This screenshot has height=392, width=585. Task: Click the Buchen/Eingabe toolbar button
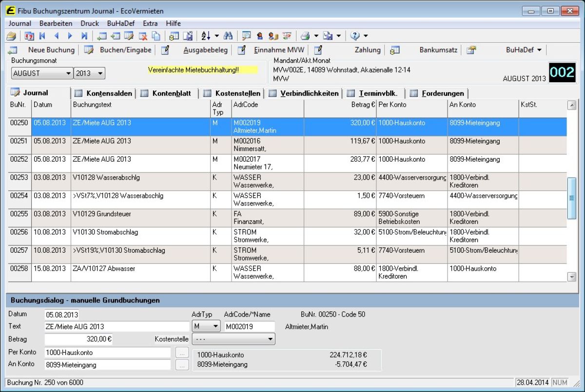click(118, 50)
